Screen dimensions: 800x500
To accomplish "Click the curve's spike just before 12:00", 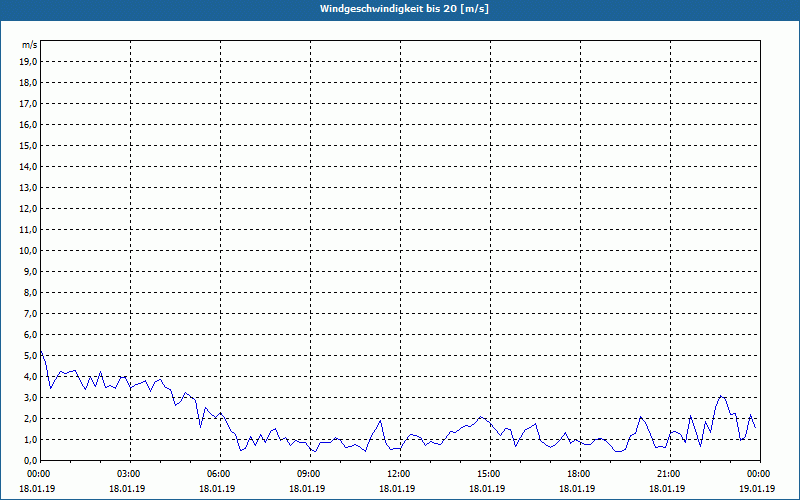I will point(381,419).
